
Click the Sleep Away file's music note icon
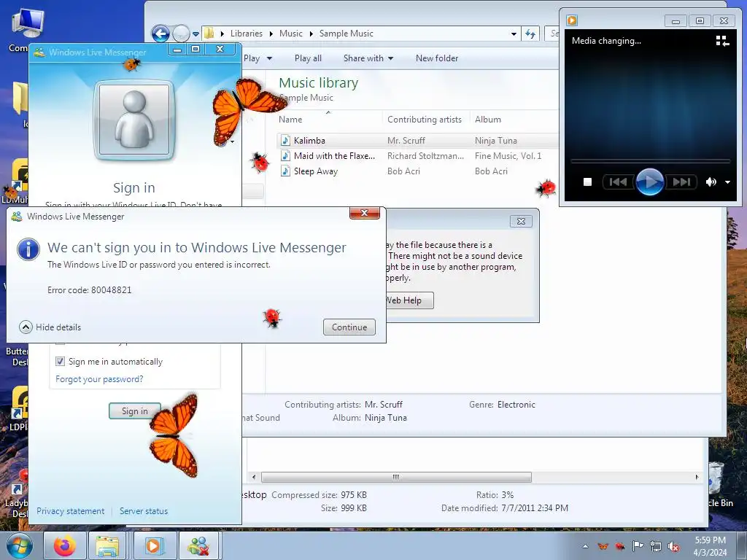pyautogui.click(x=285, y=171)
